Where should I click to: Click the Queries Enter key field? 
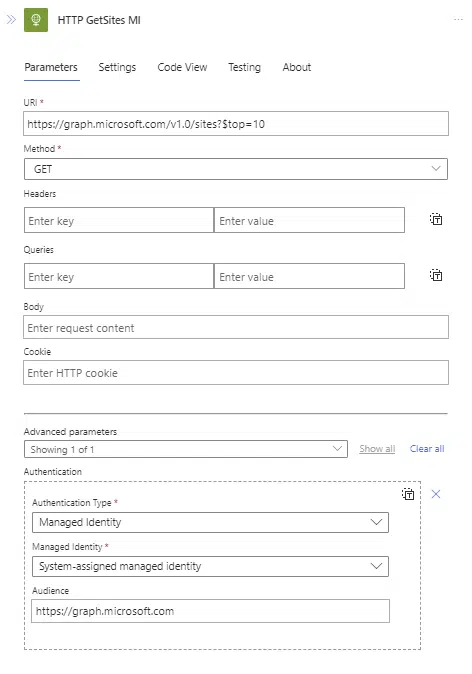[x=119, y=276]
